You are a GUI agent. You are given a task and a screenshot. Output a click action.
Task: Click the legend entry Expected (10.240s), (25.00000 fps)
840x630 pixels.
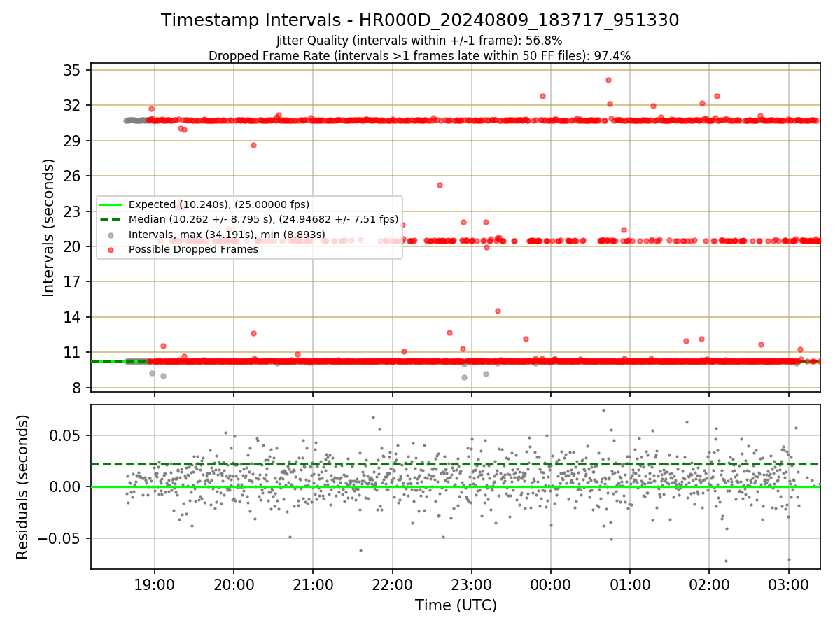(219, 204)
